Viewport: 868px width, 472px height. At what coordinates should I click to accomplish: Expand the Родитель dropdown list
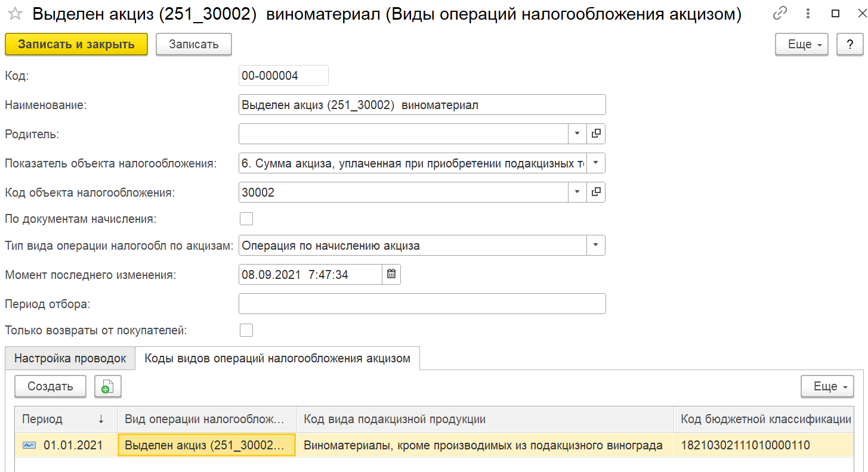pyautogui.click(x=577, y=133)
